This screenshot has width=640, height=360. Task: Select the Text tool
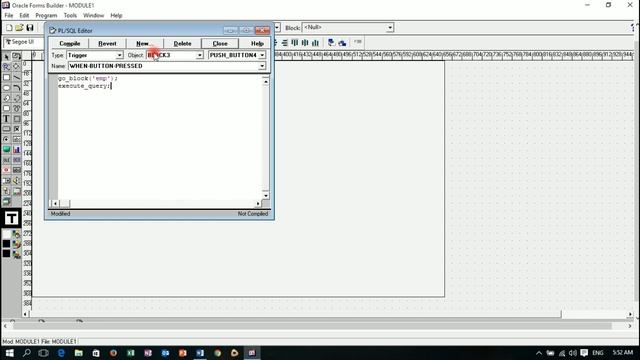(7, 119)
